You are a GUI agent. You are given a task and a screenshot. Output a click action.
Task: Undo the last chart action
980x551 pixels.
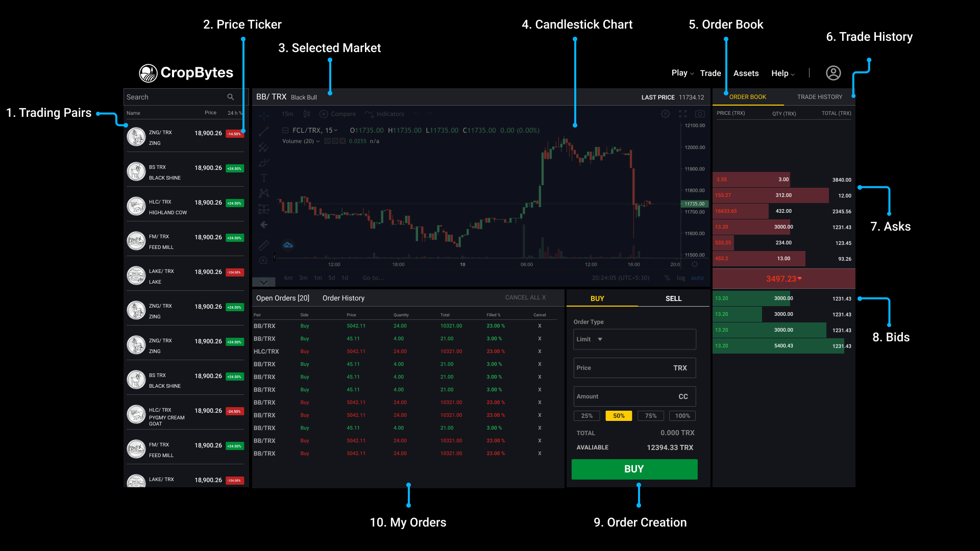click(x=416, y=114)
